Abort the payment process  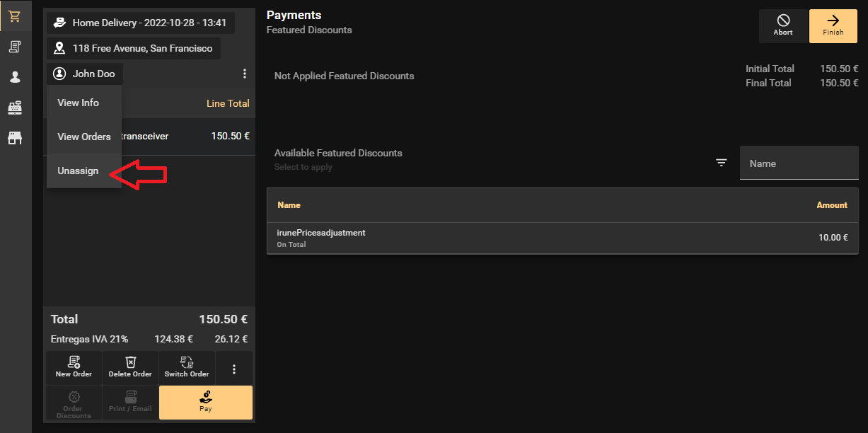(782, 25)
